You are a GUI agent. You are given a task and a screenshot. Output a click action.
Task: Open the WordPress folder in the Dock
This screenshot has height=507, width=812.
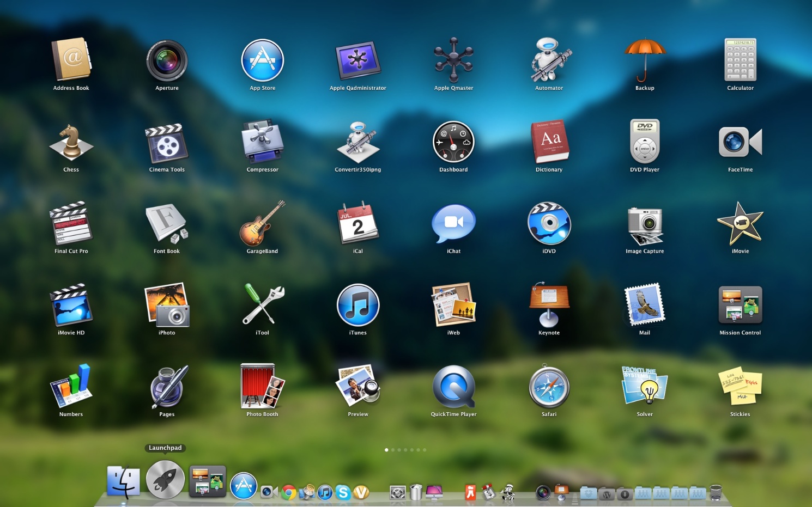(x=607, y=493)
